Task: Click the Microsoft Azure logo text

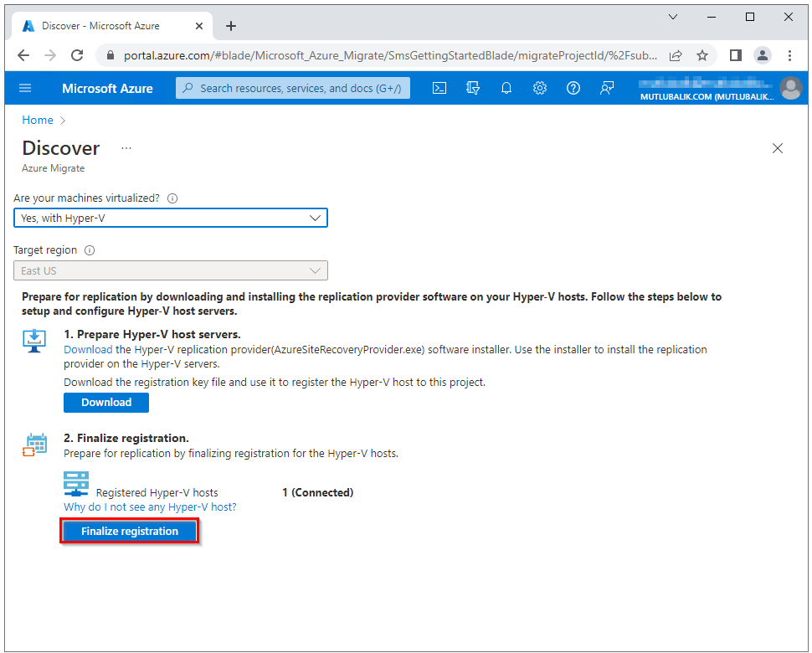Action: (x=107, y=89)
